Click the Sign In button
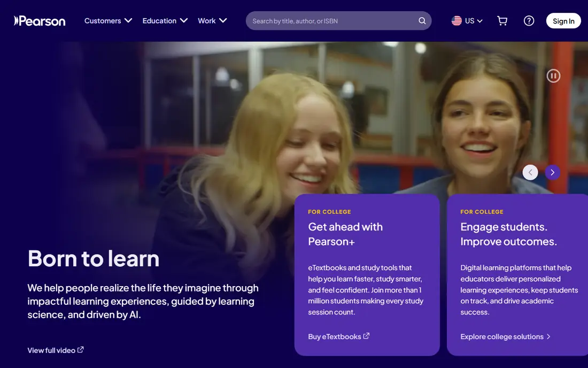The height and width of the screenshot is (368, 588). (x=563, y=21)
